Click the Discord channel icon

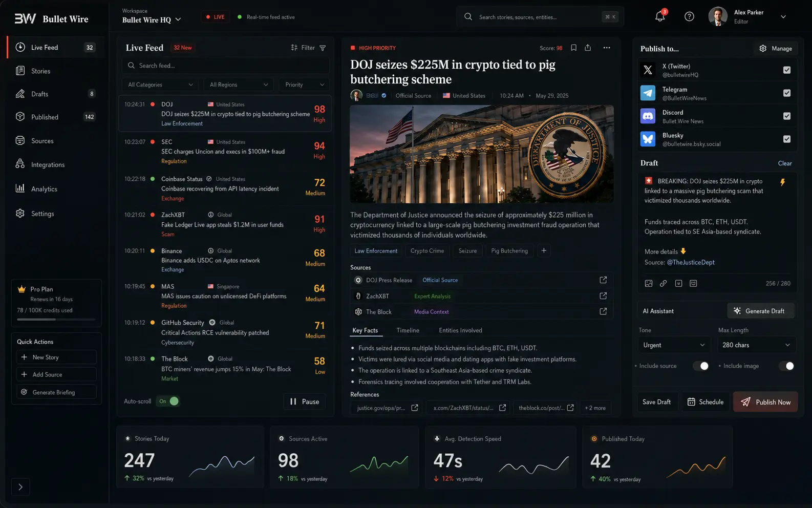tap(648, 116)
